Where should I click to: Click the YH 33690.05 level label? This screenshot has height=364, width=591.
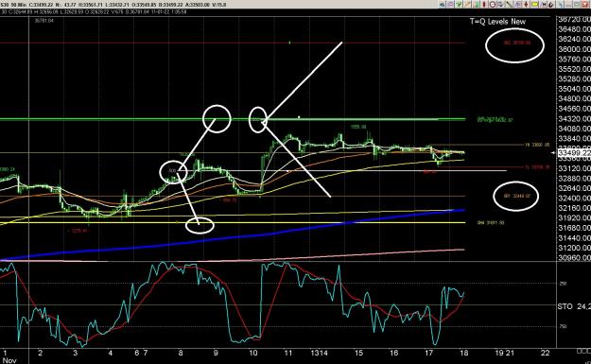pos(537,145)
